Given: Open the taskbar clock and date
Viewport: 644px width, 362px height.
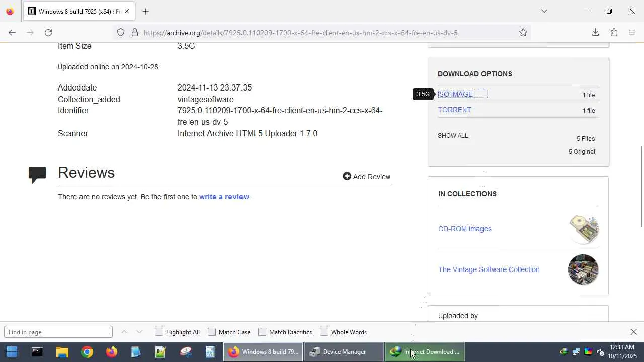Looking at the screenshot, I should (622, 352).
